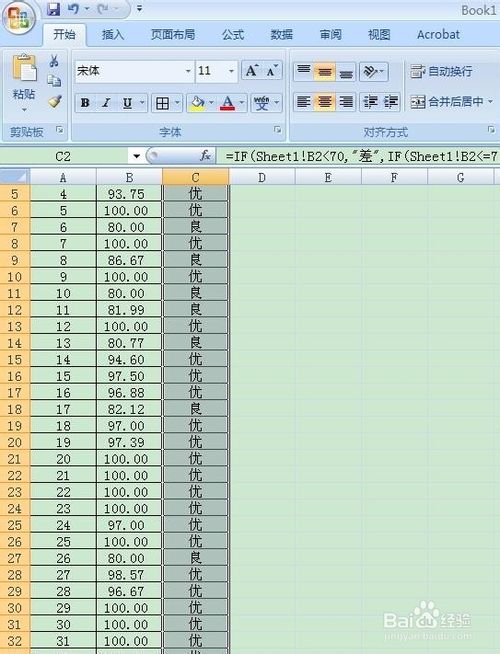
Task: Expand borders dropdown arrow
Action: pos(177,103)
